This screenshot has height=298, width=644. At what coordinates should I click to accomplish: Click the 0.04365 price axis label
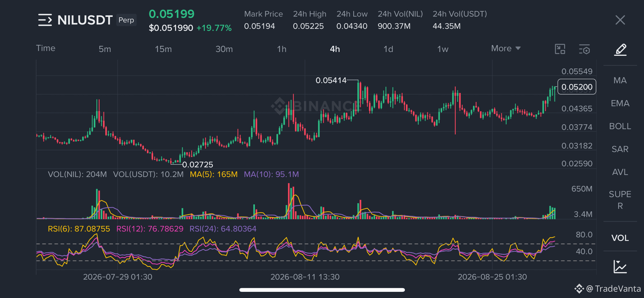[x=576, y=108]
